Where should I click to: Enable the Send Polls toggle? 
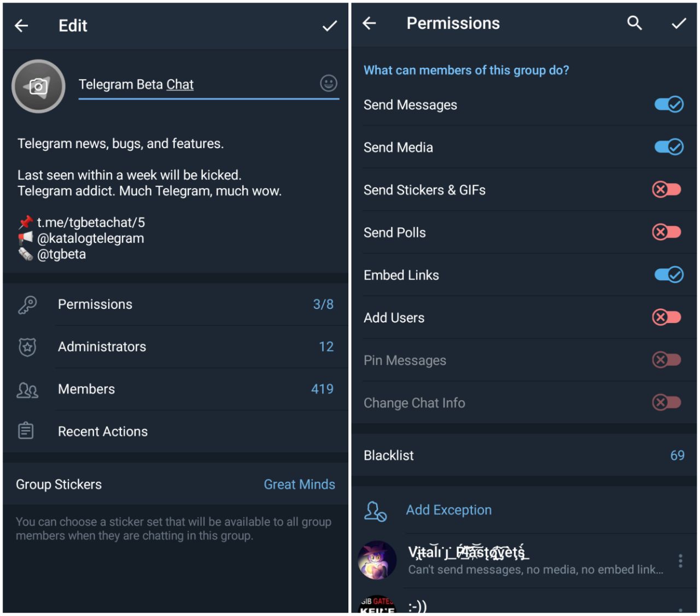pyautogui.click(x=667, y=232)
